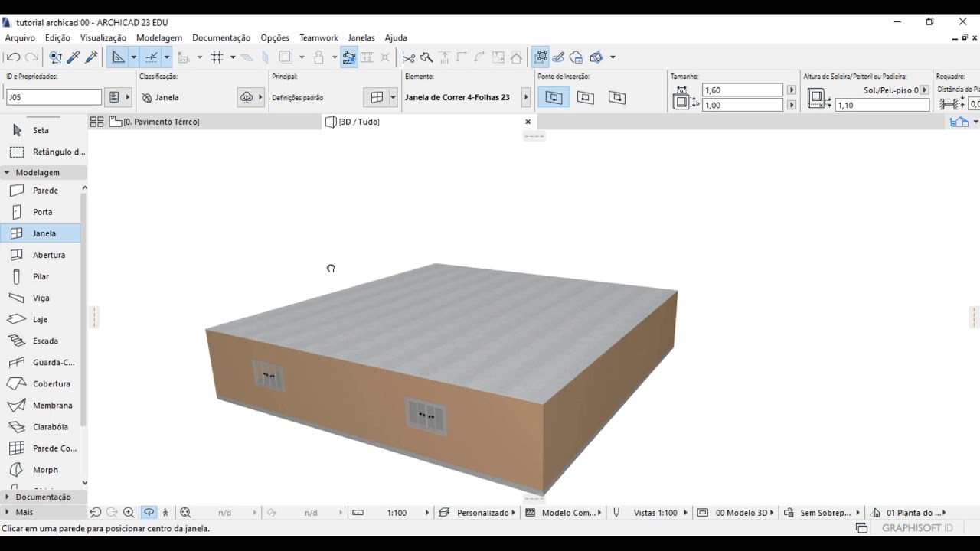Open the Teamwork menu
Image resolution: width=980 pixels, height=551 pixels.
click(318, 37)
